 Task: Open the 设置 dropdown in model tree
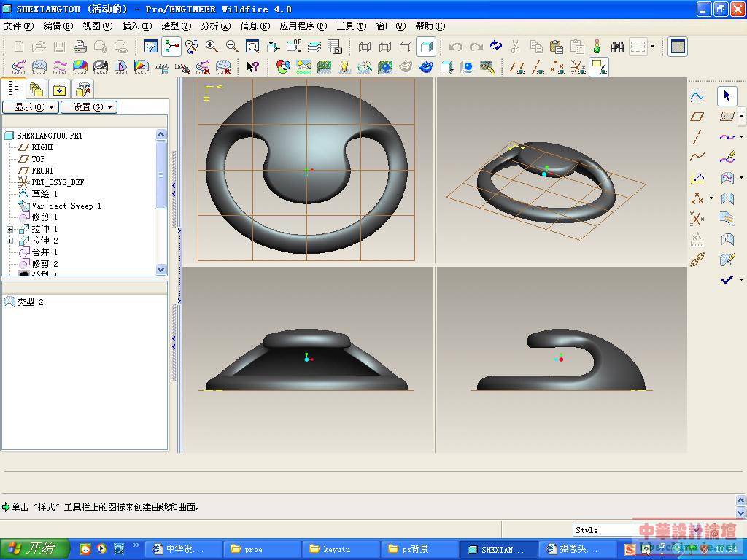88,107
